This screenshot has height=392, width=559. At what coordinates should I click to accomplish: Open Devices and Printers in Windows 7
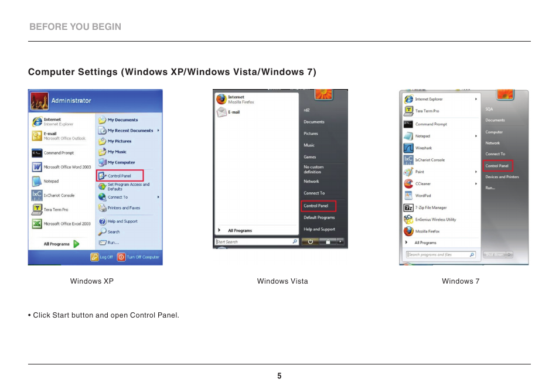point(502,177)
